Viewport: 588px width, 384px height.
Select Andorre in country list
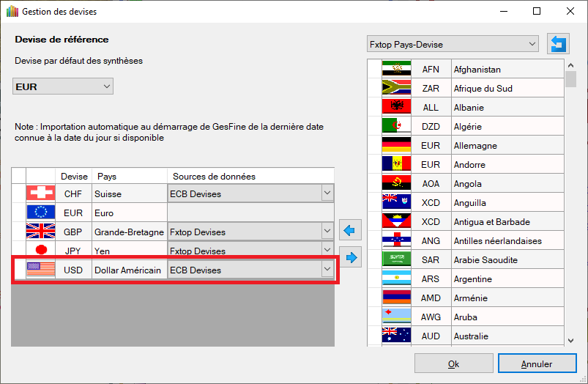[507, 164]
